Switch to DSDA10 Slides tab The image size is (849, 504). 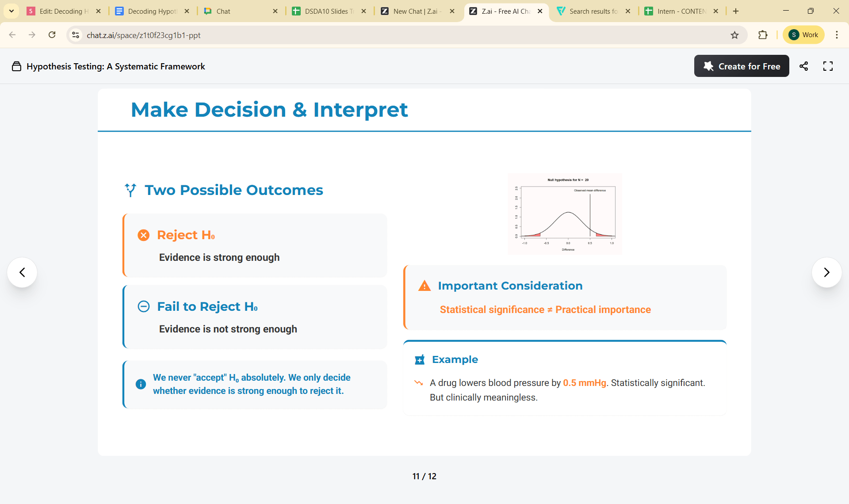[x=328, y=11]
